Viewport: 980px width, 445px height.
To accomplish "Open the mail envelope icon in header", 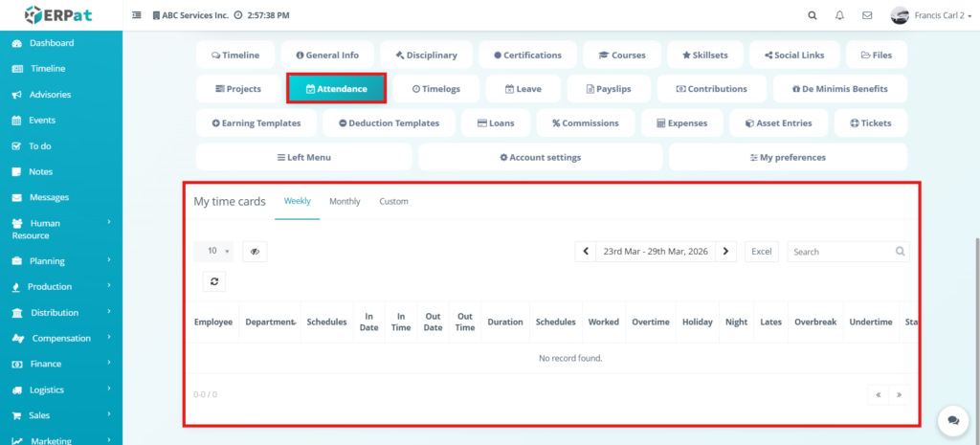I will 867,15.
